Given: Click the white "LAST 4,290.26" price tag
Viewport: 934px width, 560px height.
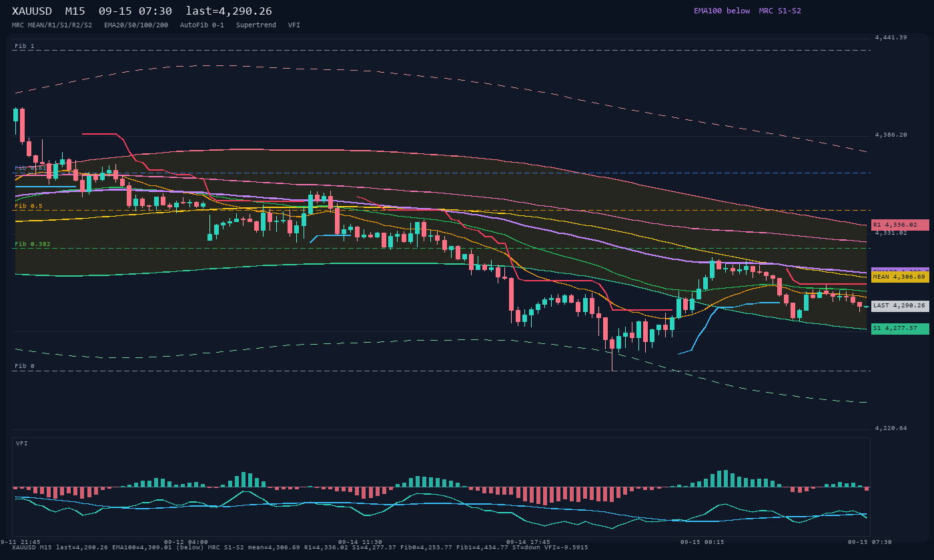Looking at the screenshot, I should (x=900, y=306).
